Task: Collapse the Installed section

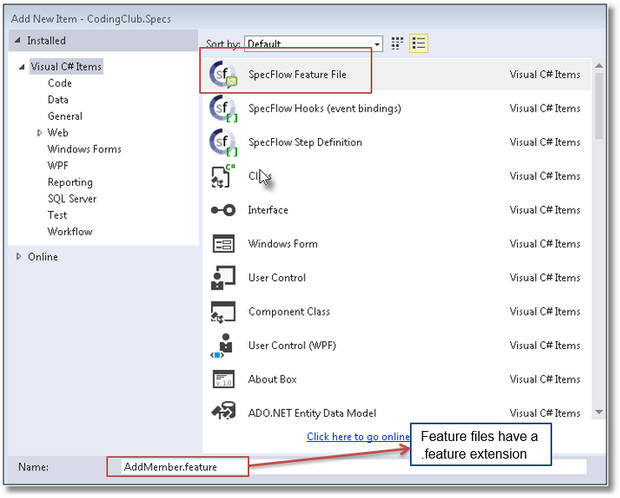Action: coord(17,40)
